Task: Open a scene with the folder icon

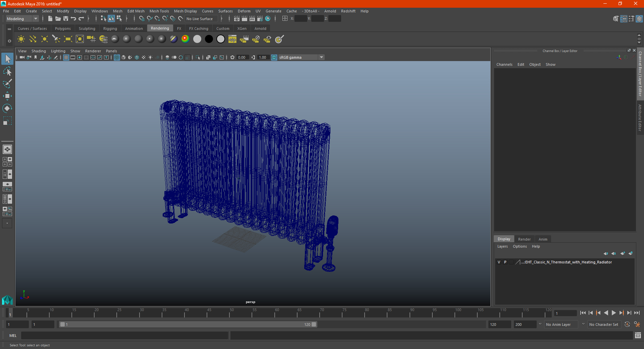Action: pyautogui.click(x=58, y=19)
